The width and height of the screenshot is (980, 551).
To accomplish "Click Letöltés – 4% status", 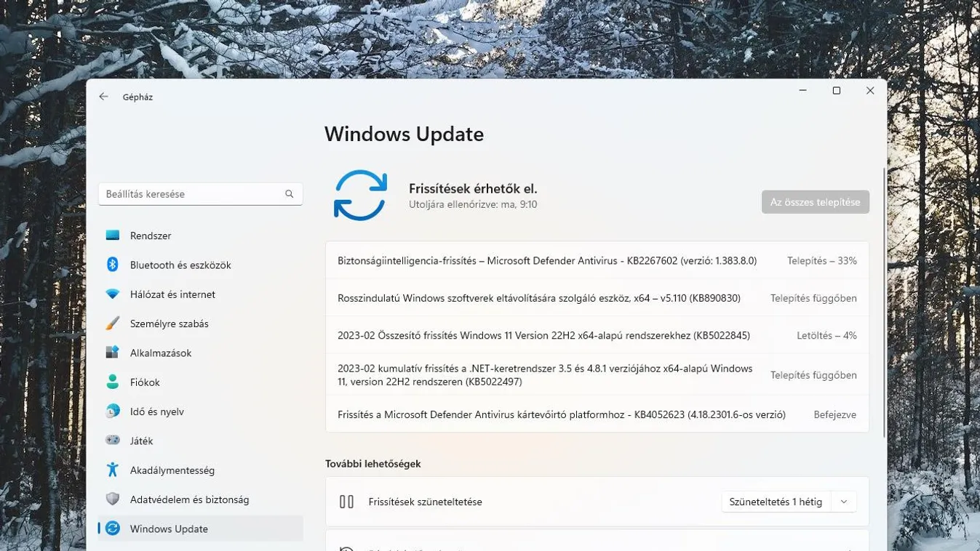I will click(826, 335).
